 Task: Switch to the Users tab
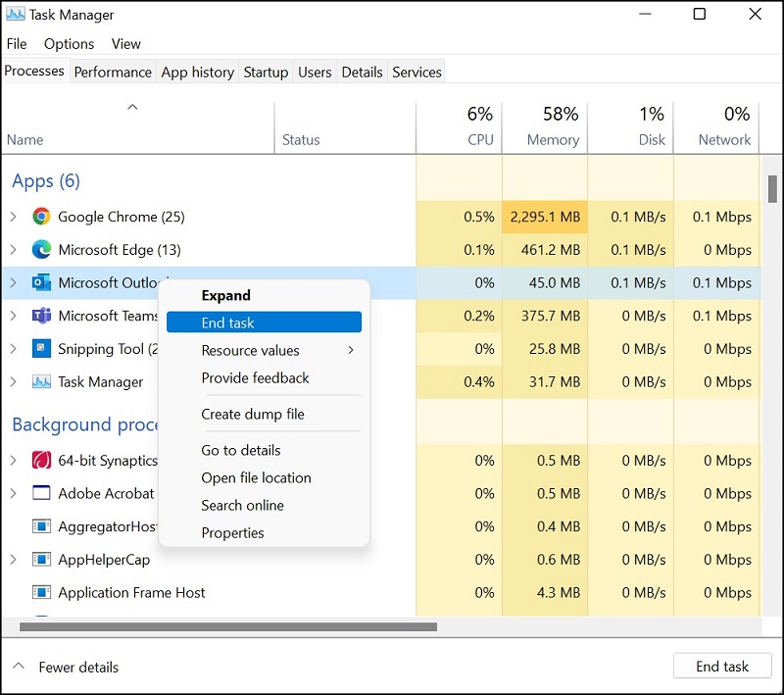315,72
